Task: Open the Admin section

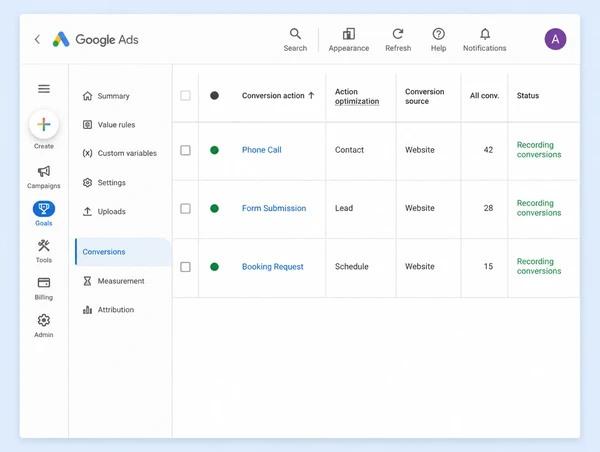Action: (x=44, y=326)
